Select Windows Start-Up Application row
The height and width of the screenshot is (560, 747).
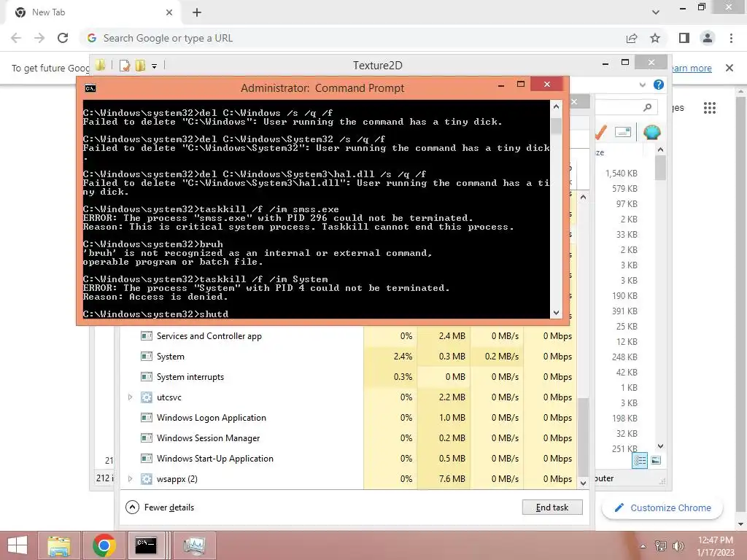(349, 459)
